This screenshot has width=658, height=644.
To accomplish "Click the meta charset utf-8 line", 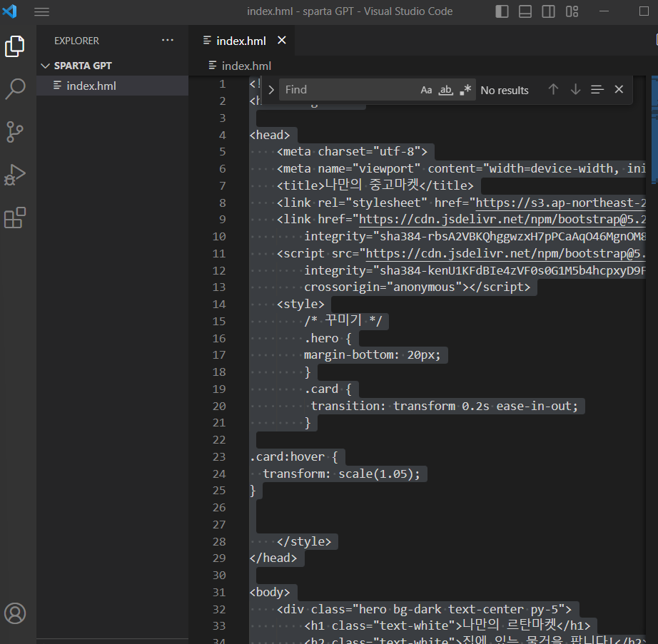I will click(352, 152).
